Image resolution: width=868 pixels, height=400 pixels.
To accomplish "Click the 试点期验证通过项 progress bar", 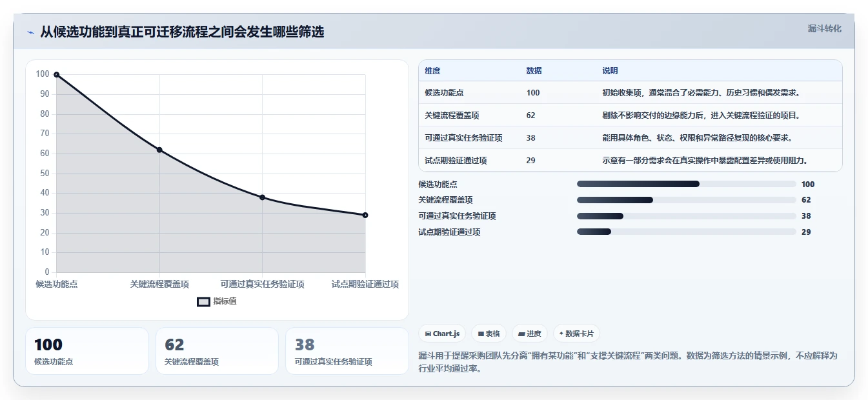I will 686,232.
